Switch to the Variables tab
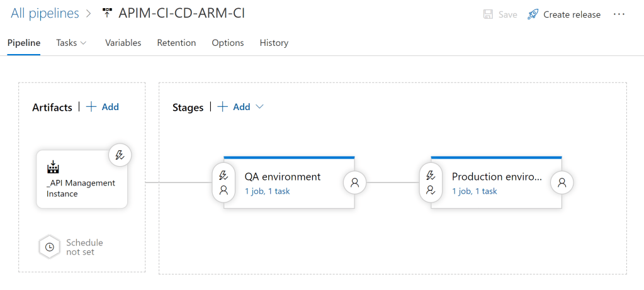The width and height of the screenshot is (644, 290). pos(123,43)
